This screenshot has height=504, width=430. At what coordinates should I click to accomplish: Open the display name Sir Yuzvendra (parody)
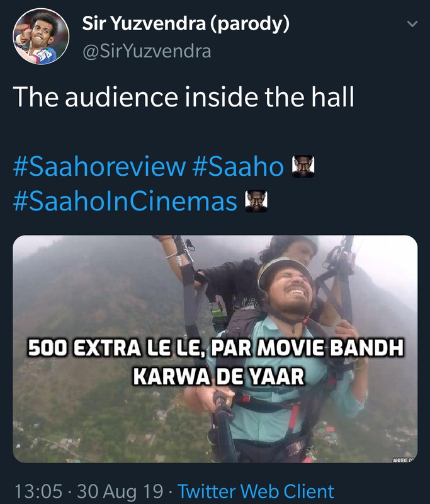(186, 23)
